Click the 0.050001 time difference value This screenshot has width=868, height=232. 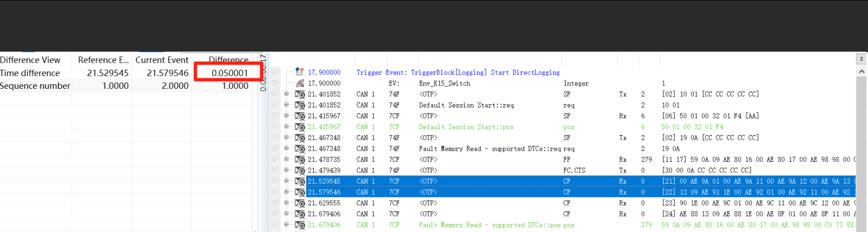pos(230,73)
